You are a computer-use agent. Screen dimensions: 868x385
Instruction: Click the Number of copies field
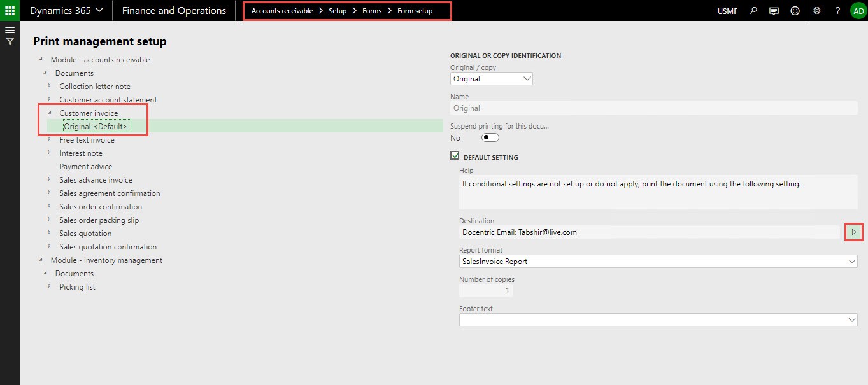[486, 291]
